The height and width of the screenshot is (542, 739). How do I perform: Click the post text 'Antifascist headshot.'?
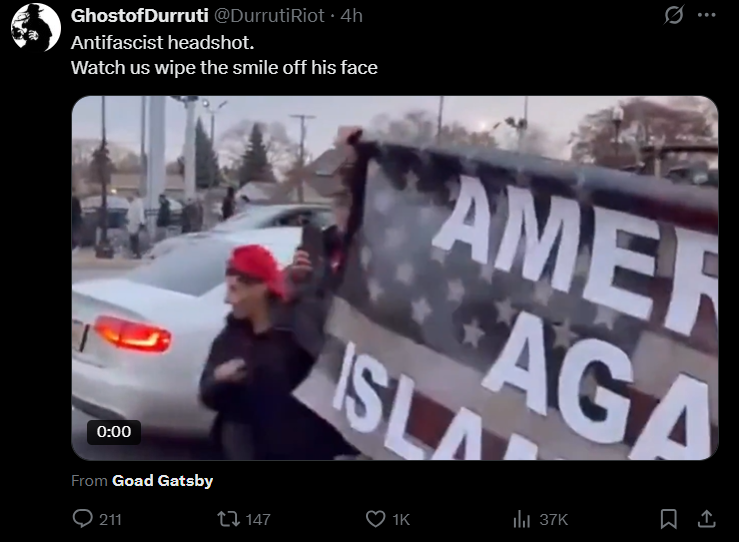click(x=163, y=43)
